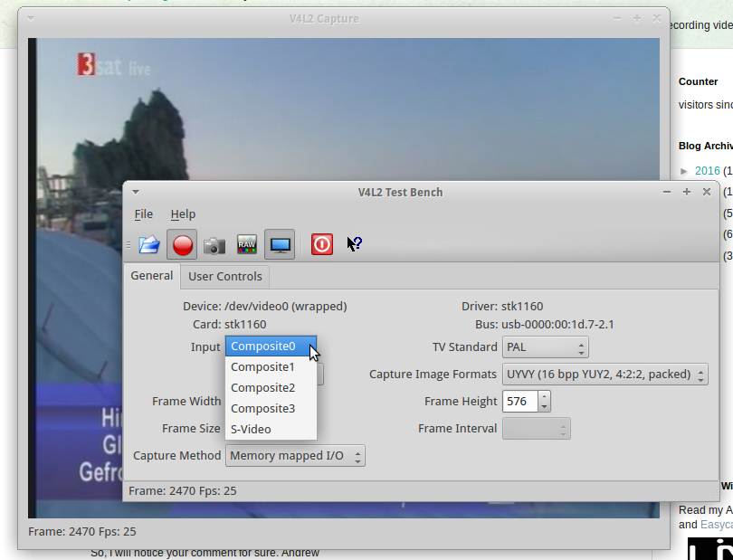Image resolution: width=733 pixels, height=560 pixels.
Task: Minimize the V4L2 Test Bench window
Action: point(667,192)
